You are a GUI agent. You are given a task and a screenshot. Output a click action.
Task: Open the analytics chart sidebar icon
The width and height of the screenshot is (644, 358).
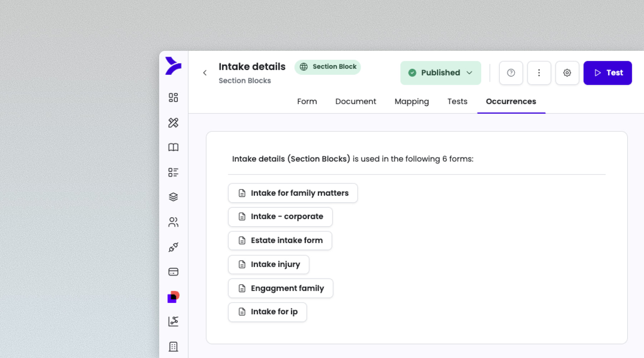tap(173, 321)
